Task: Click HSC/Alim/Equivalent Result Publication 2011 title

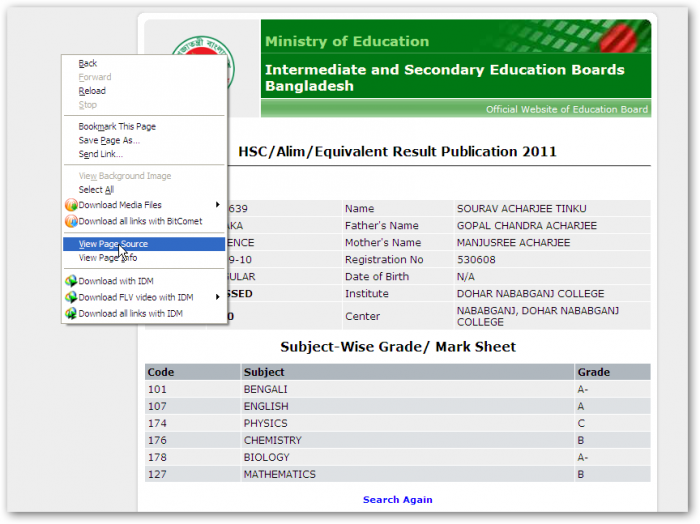Action: click(x=397, y=152)
